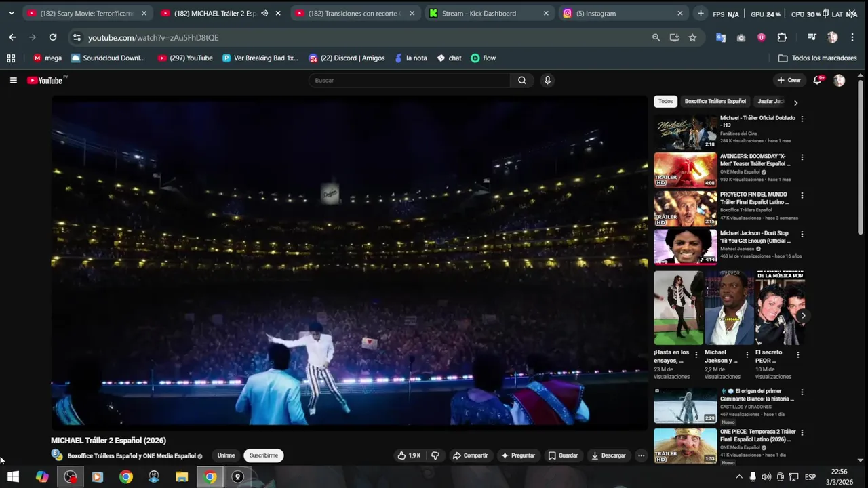The image size is (868, 488).
Task: Click Guardar save button
Action: [563, 455]
